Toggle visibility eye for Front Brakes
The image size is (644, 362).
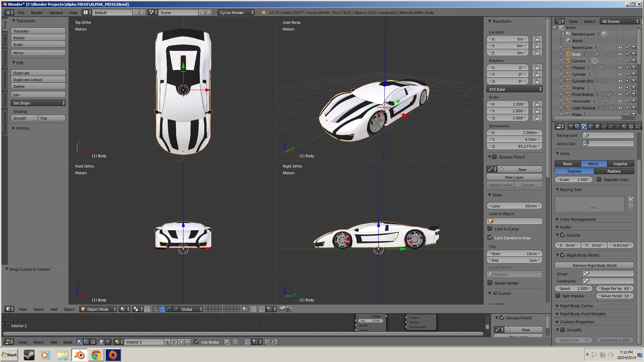pos(620,94)
